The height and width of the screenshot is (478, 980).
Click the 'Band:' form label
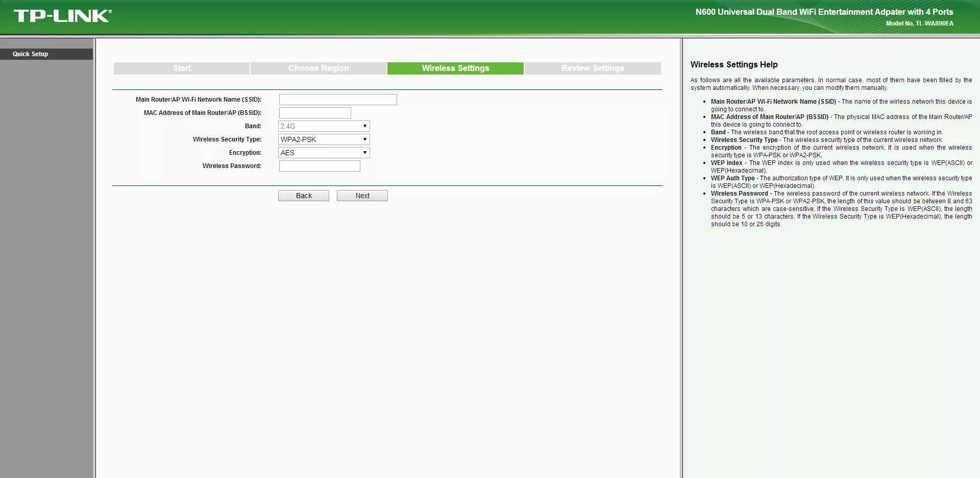point(253,126)
